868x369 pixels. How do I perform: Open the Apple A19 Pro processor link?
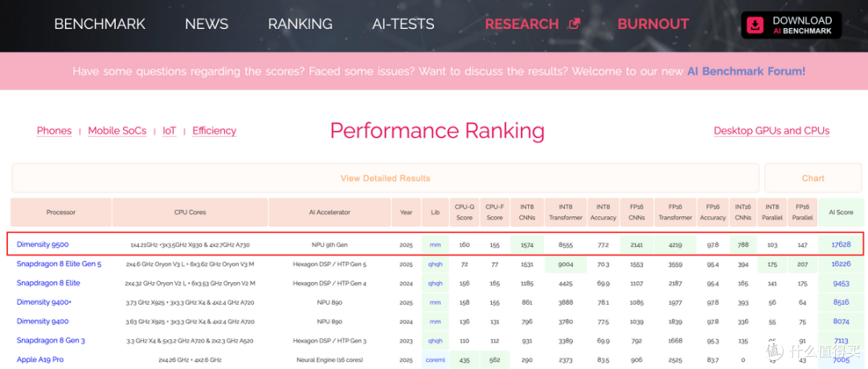pyautogui.click(x=40, y=359)
